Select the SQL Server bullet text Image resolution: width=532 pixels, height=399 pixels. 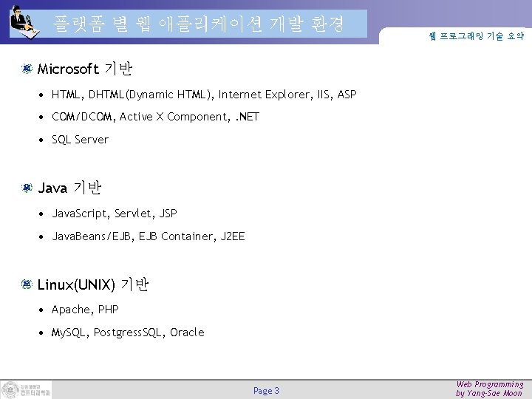tap(80, 140)
